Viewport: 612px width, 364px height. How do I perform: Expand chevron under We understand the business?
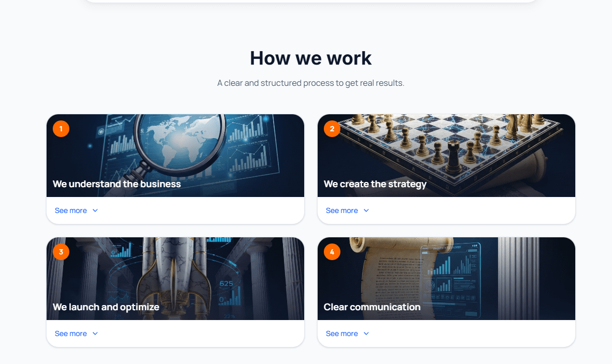[x=95, y=210]
